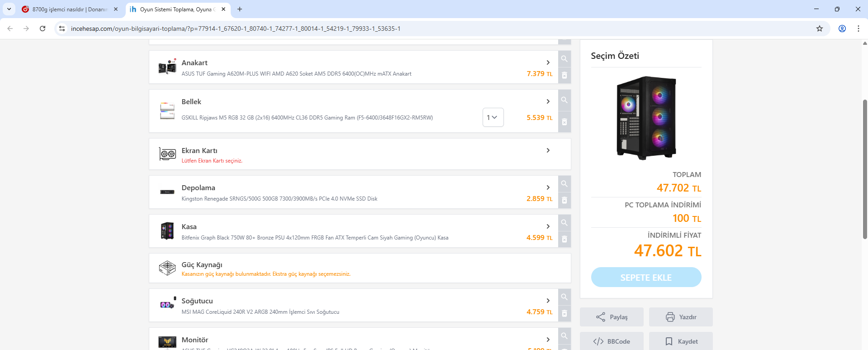Go forward to the next page
Image resolution: width=868 pixels, height=350 pixels.
[x=26, y=29]
